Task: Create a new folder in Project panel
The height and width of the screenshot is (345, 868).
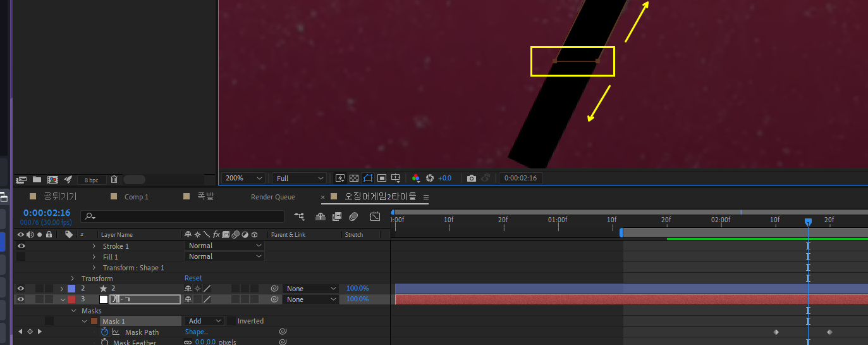Action: (37, 180)
